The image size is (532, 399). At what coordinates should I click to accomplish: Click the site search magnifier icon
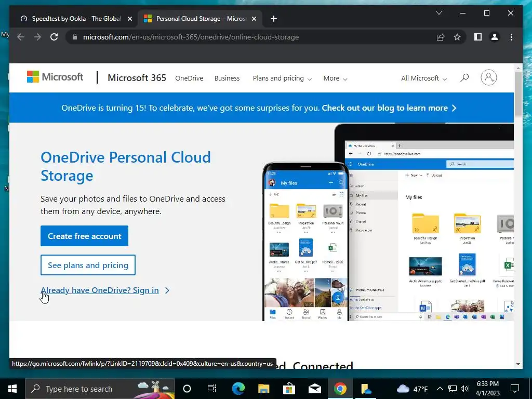[x=464, y=78]
